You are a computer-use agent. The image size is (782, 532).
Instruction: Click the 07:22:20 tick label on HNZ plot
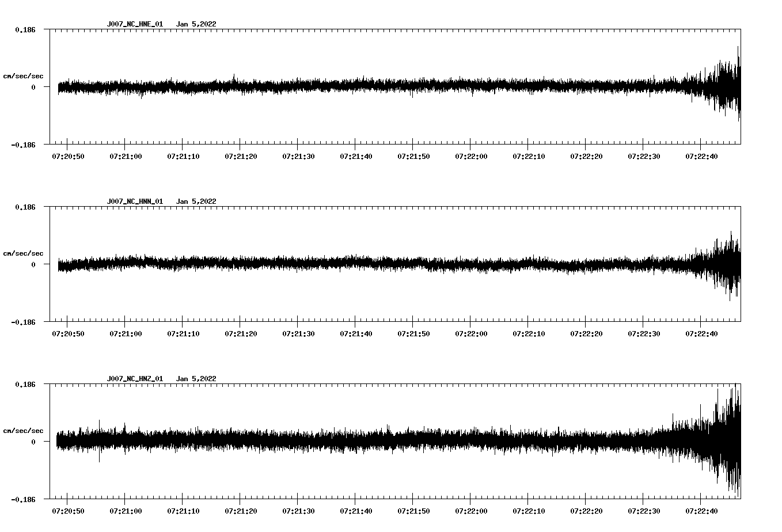tap(586, 511)
